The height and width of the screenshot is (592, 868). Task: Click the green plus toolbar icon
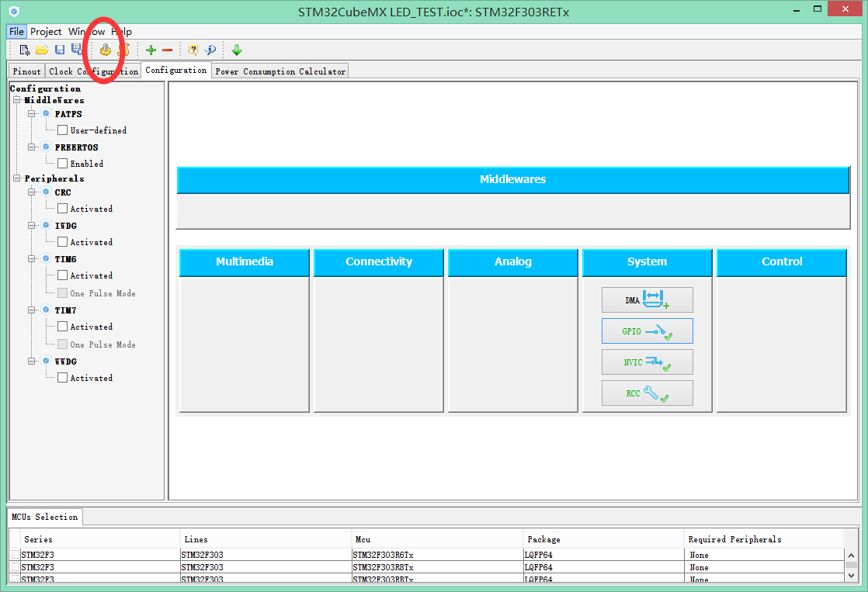tap(151, 50)
